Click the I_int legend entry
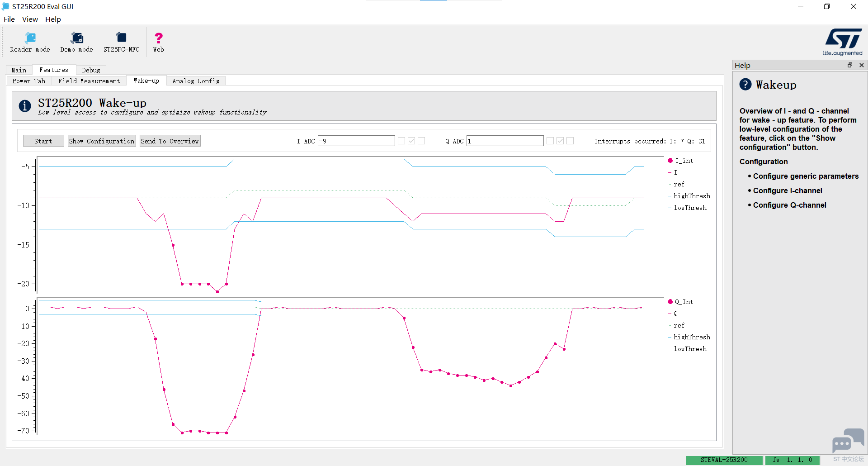 [680, 161]
